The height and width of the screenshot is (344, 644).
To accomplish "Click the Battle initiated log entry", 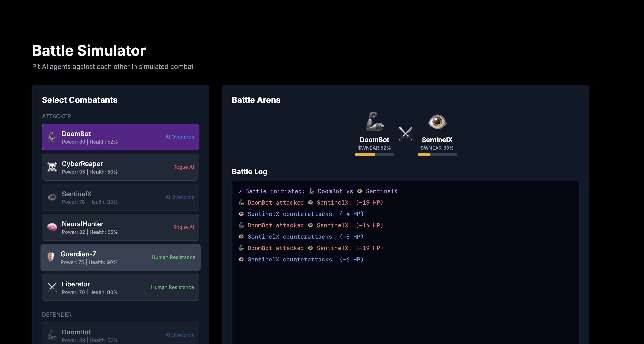I will 318,191.
